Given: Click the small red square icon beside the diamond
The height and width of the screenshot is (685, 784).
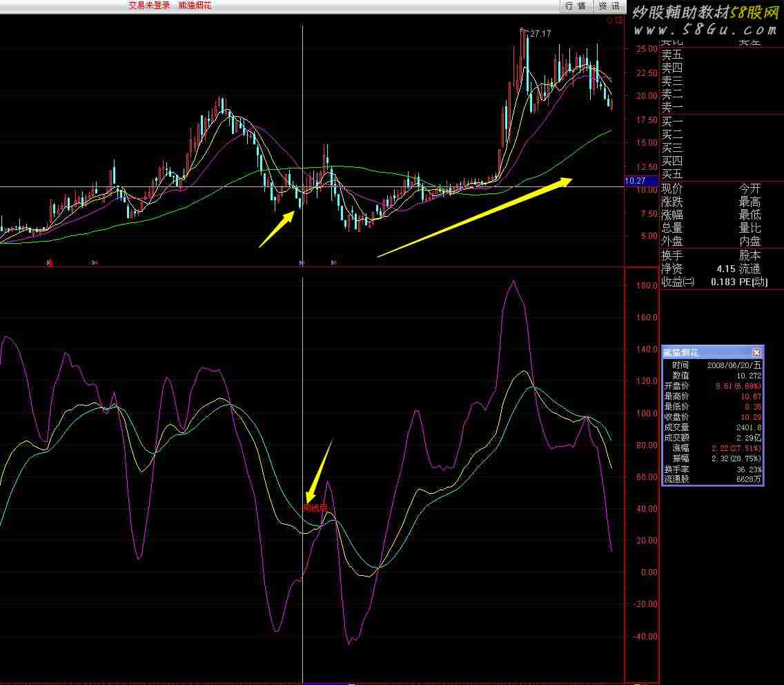Looking at the screenshot, I should click(619, 21).
